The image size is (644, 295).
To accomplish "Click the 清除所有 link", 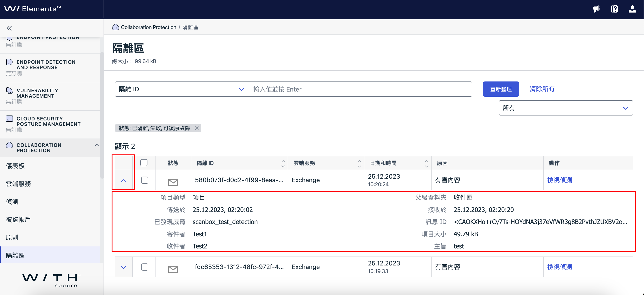I will (542, 89).
